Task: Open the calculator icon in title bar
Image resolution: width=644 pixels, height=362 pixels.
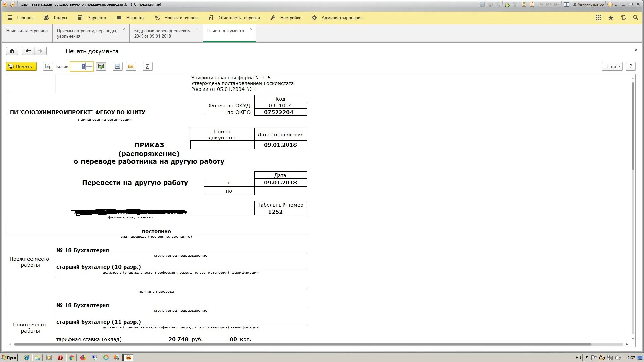Action: (524, 4)
